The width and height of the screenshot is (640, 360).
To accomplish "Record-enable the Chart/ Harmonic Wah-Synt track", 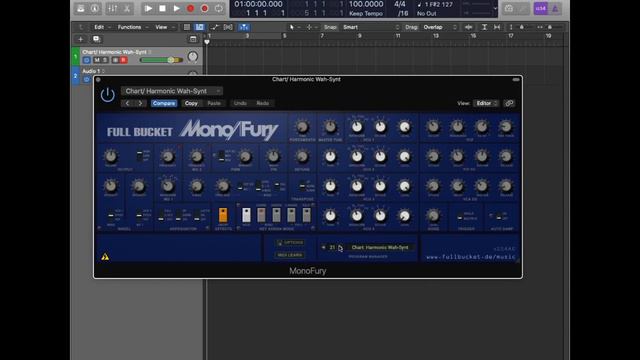I will [x=123, y=60].
